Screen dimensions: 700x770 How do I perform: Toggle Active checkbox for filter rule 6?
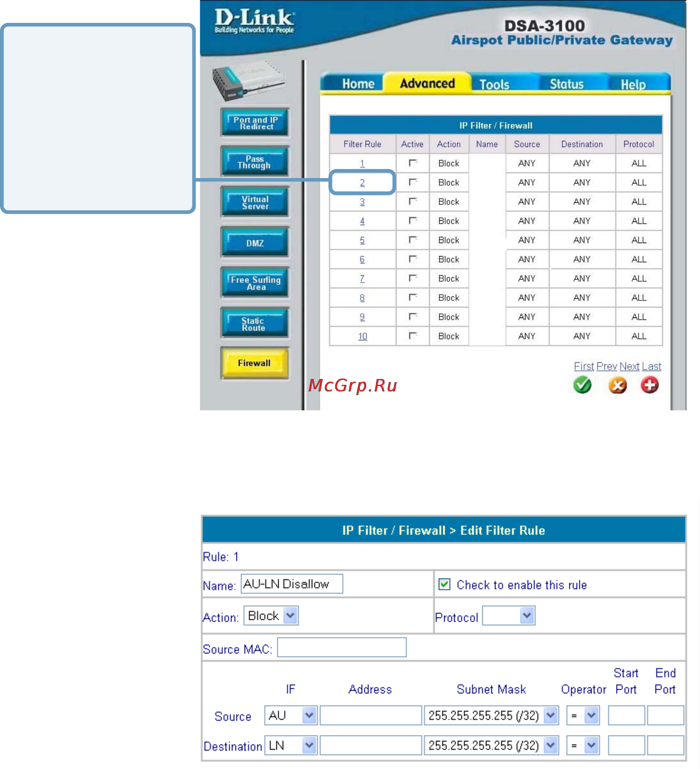(413, 259)
